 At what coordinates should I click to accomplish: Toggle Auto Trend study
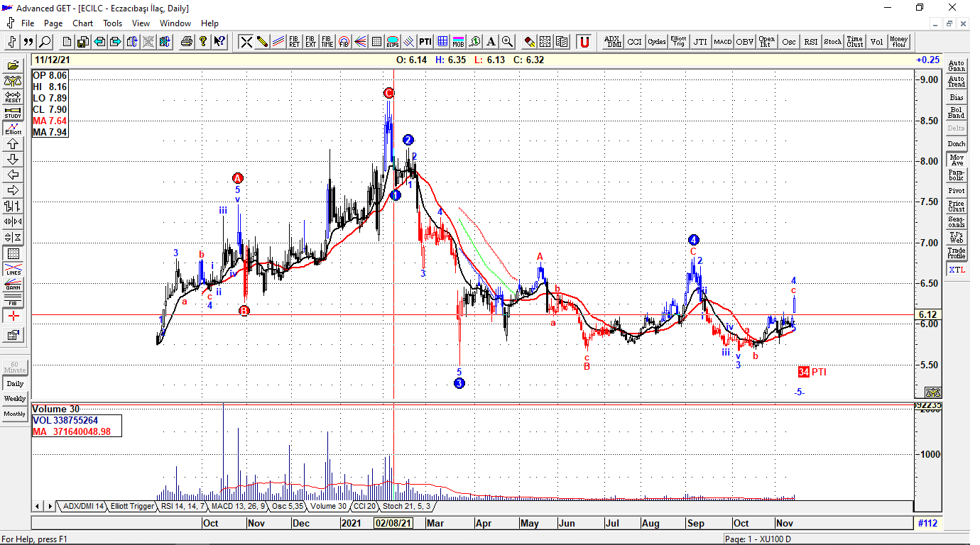coord(957,82)
